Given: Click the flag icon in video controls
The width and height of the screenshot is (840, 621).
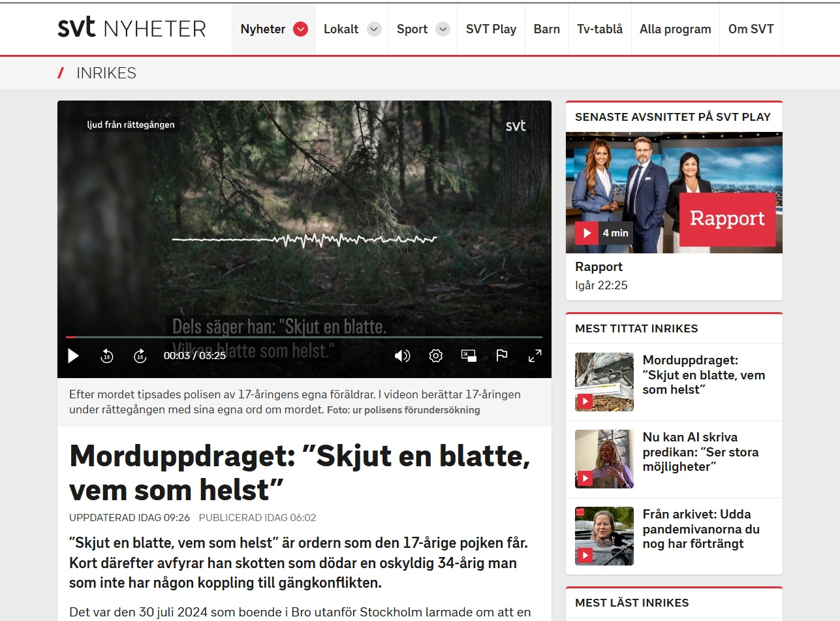Looking at the screenshot, I should tap(501, 356).
